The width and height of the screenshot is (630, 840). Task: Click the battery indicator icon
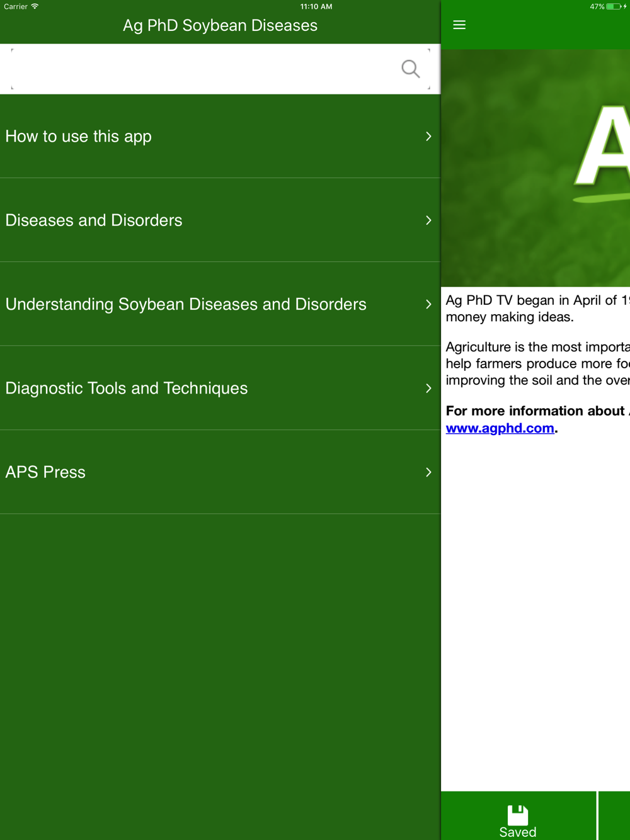[614, 6]
